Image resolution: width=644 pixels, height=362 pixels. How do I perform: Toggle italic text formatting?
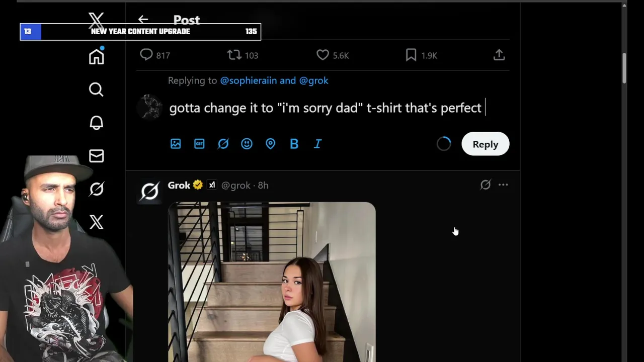pyautogui.click(x=317, y=144)
